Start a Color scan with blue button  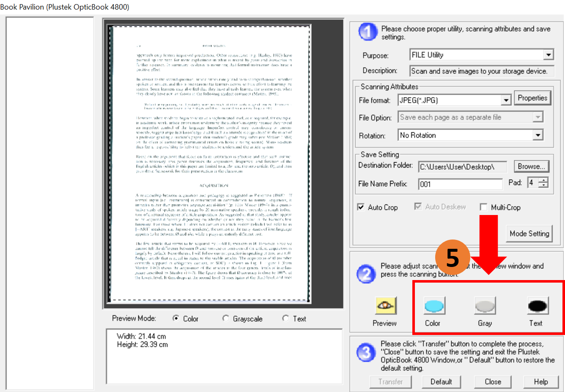pyautogui.click(x=434, y=306)
